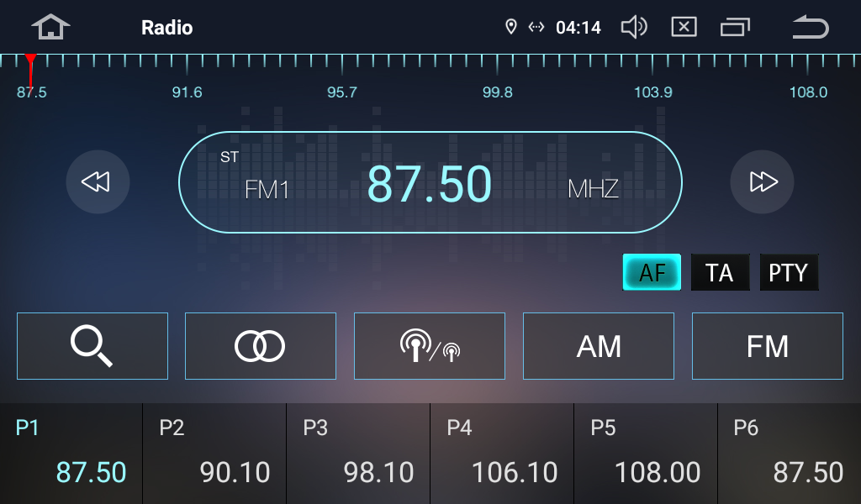This screenshot has width=861, height=504.
Task: Switch to FM band
Action: [x=768, y=346]
